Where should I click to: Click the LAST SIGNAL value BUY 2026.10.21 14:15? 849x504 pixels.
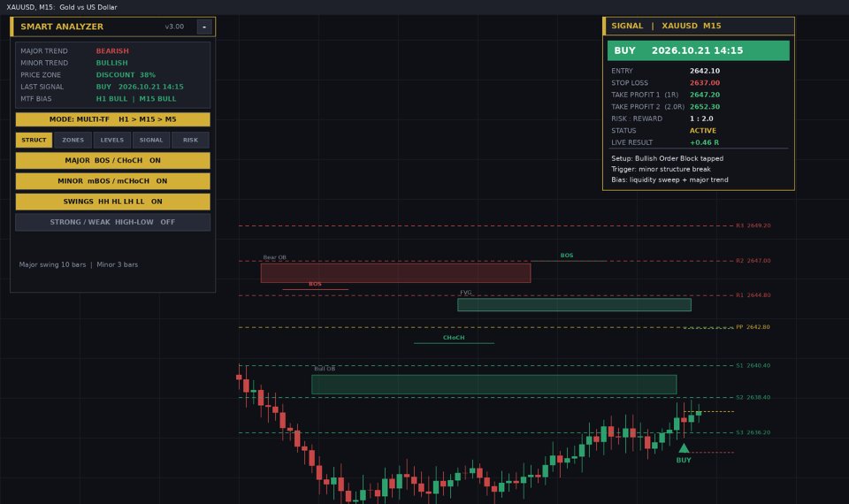[x=140, y=87]
